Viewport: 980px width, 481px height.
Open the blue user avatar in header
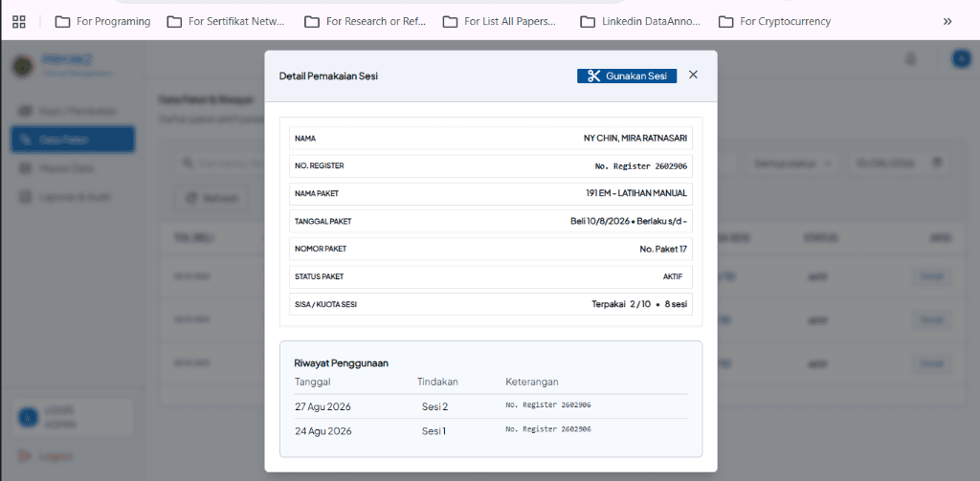961,58
